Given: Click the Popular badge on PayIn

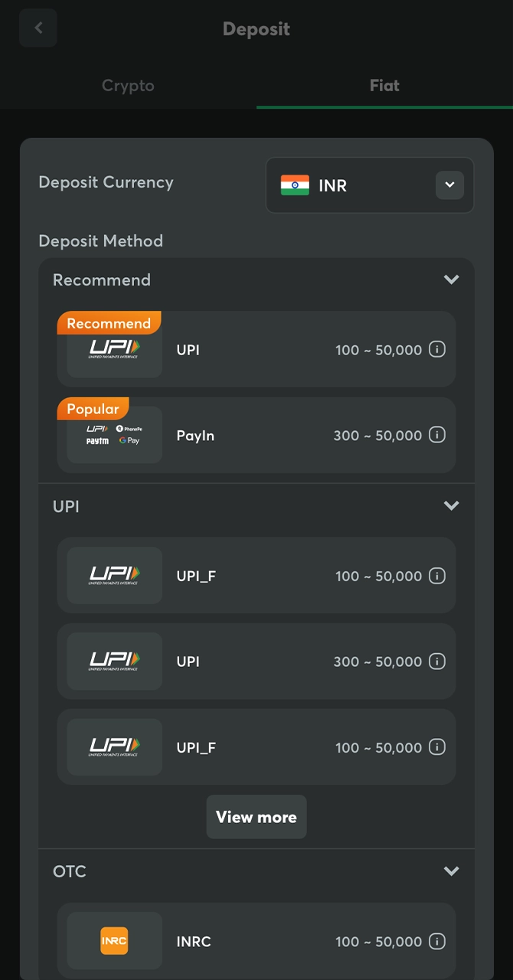Looking at the screenshot, I should coord(92,409).
